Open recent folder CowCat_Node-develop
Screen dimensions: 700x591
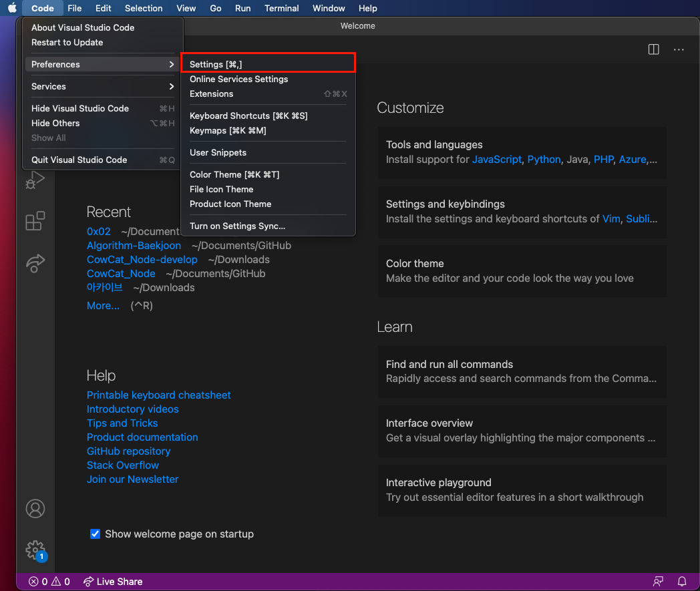point(142,259)
